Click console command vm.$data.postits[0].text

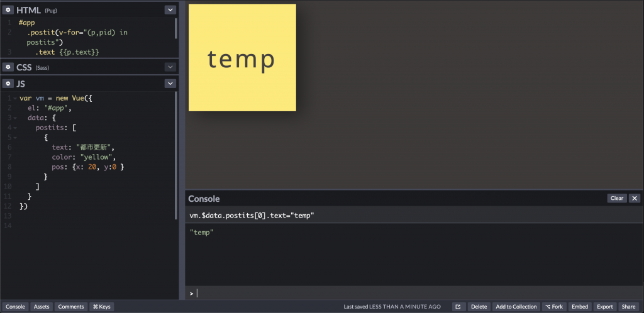pyautogui.click(x=252, y=216)
